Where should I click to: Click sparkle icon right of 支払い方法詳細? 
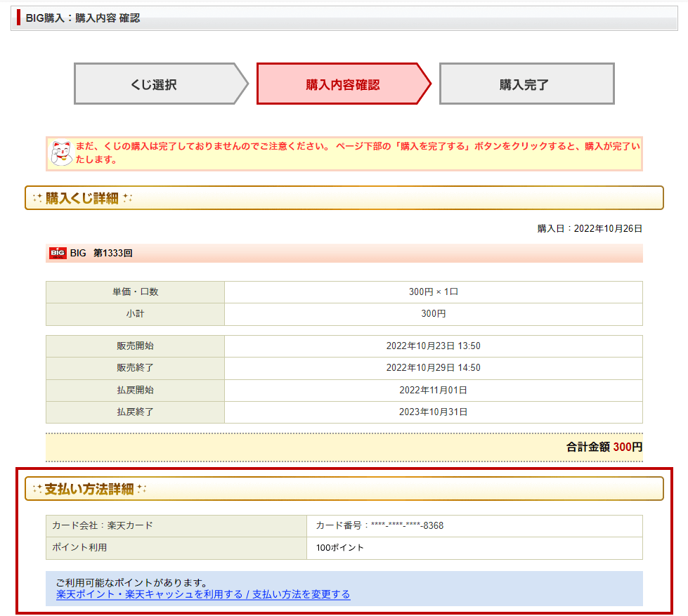[x=141, y=489]
